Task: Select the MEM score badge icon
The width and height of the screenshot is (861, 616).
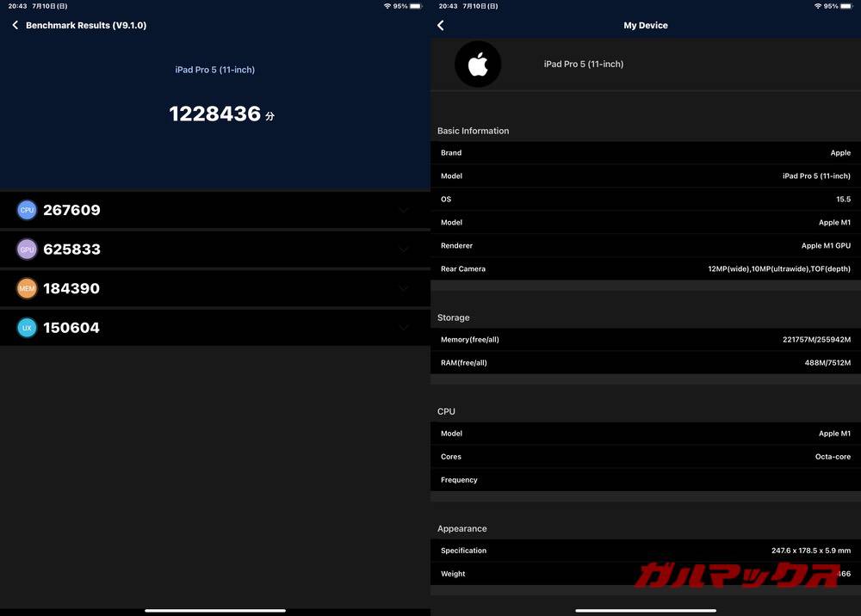Action: [x=27, y=288]
